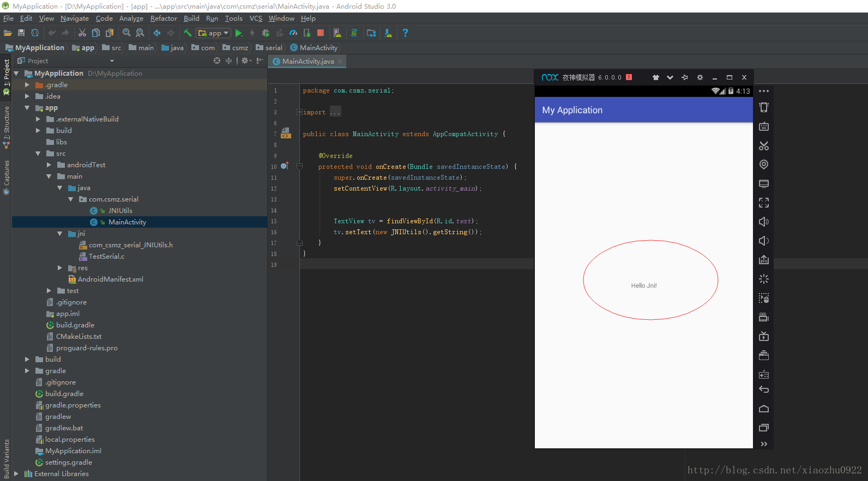Collapse the app module folder

click(27, 108)
